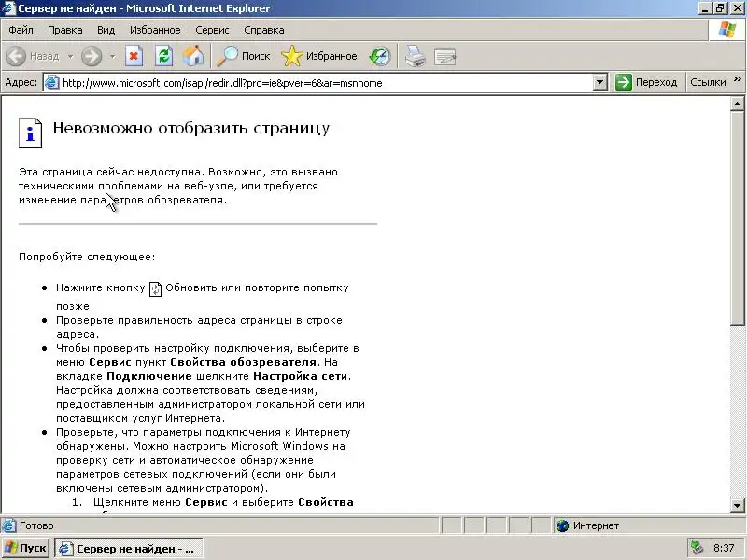747x560 pixels.
Task: Click the bold text Свойства обозревателя
Action: (243, 362)
